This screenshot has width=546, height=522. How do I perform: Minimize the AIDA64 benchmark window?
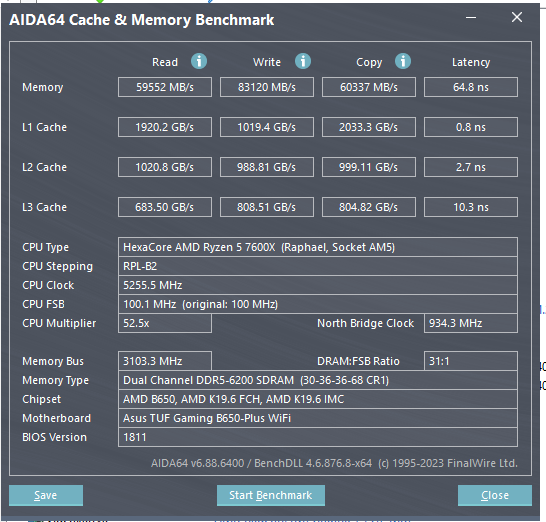click(471, 17)
